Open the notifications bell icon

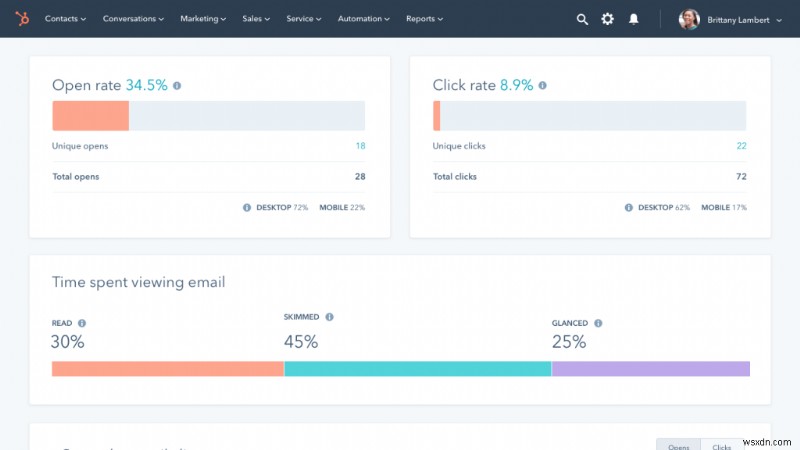pyautogui.click(x=634, y=19)
